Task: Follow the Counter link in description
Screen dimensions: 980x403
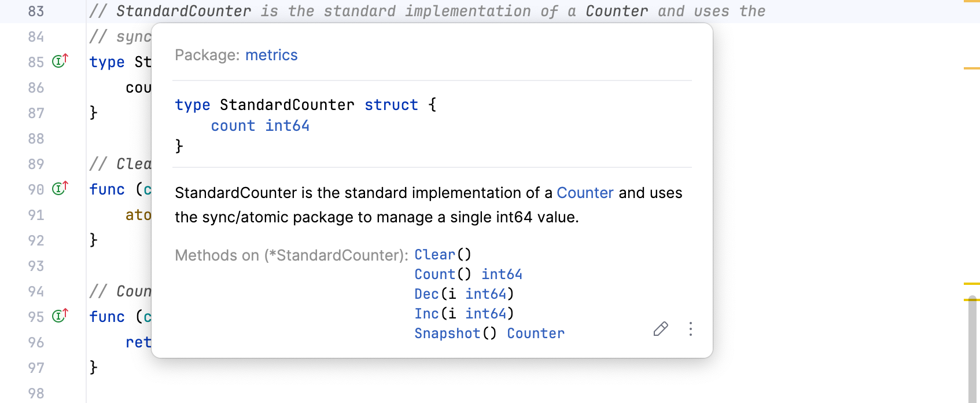Action: 584,193
